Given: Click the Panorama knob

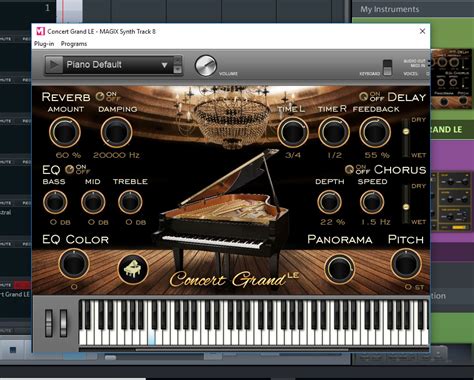Looking at the screenshot, I should point(340,269).
